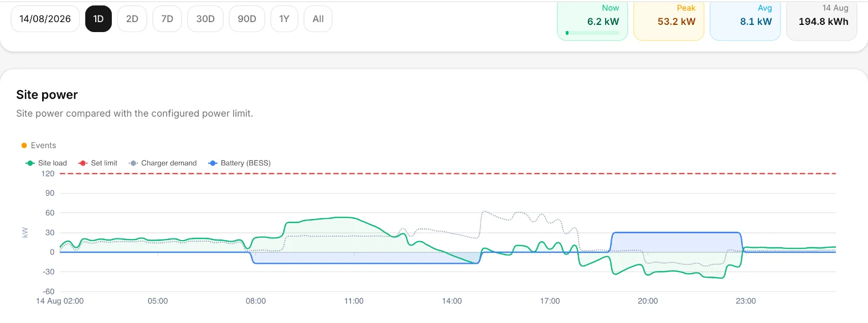868x323 pixels.
Task: Switch to the 2D time range
Action: 132,19
